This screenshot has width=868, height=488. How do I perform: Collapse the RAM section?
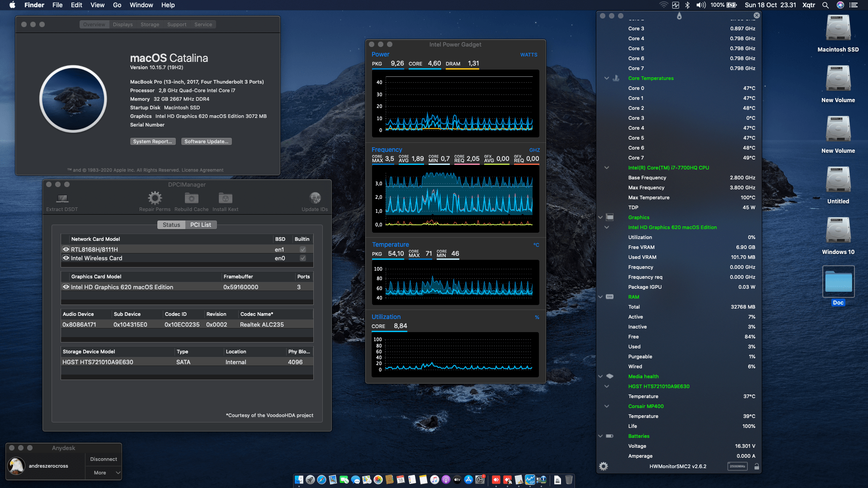tap(600, 297)
